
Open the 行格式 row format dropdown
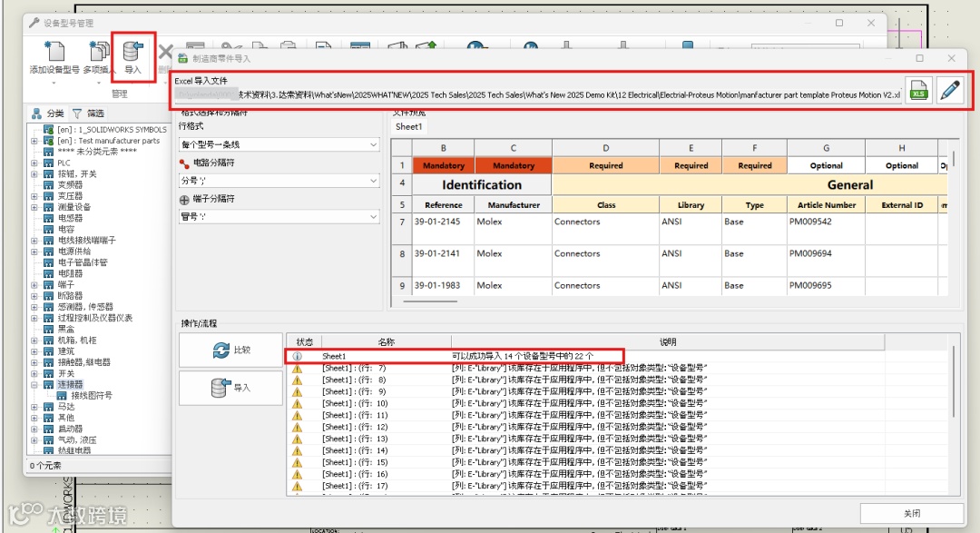pos(279,144)
